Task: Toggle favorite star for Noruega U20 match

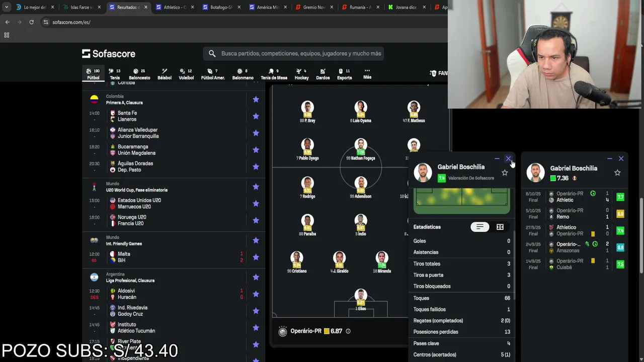Action: pos(256,220)
